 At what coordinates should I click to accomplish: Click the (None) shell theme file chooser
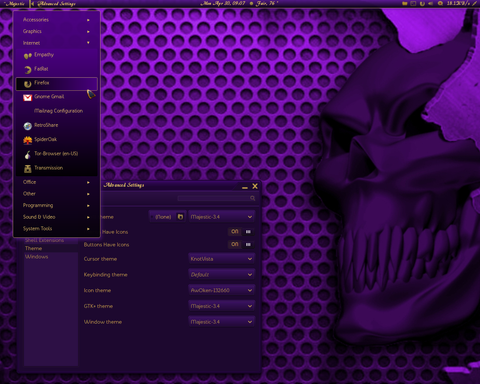[167, 217]
